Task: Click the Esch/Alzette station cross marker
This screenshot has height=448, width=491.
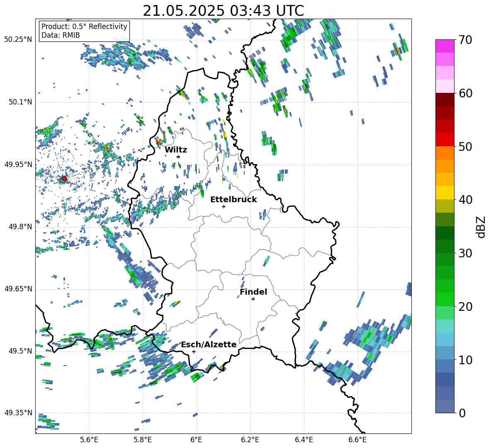Action: 194,351
